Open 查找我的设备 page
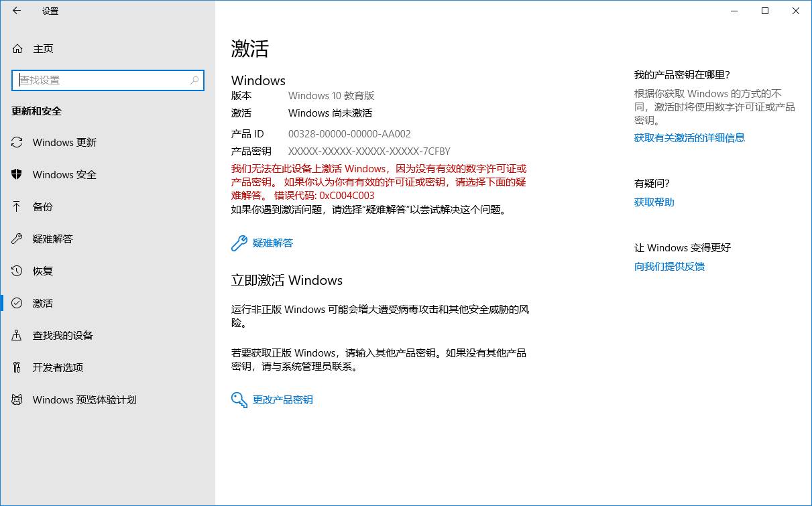The width and height of the screenshot is (812, 506). point(107,335)
